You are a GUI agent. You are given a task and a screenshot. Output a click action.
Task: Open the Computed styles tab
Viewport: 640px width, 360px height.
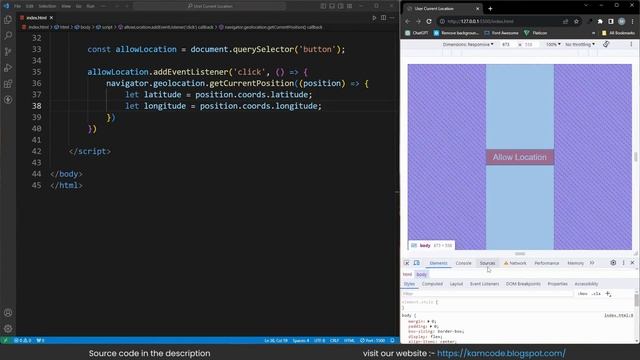[x=432, y=284]
